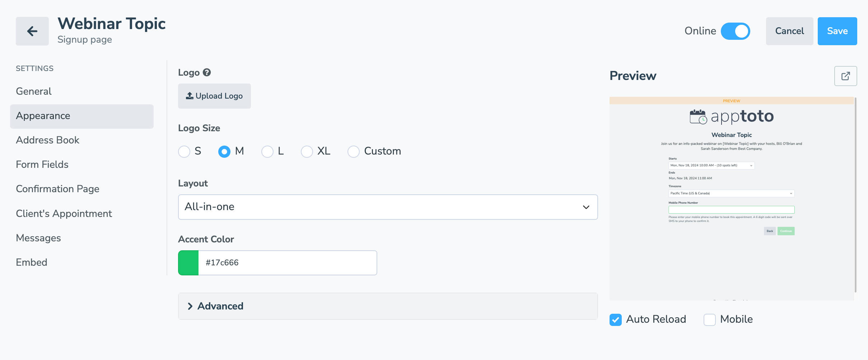
Task: Select the S logo size
Action: tap(184, 151)
